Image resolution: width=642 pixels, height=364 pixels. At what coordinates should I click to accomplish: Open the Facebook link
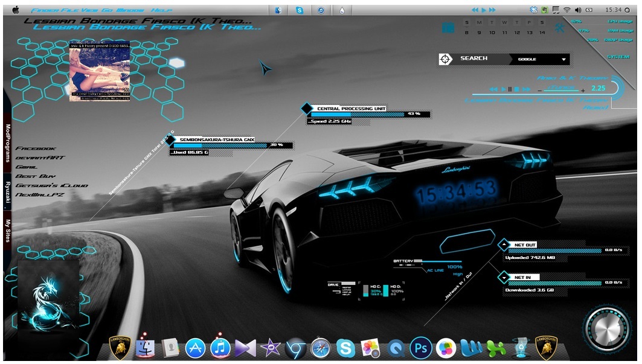[36, 148]
